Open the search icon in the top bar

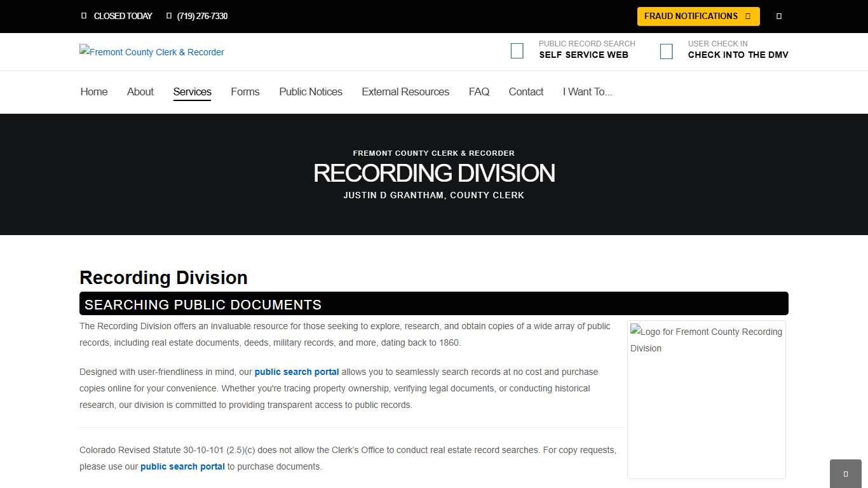pos(779,16)
